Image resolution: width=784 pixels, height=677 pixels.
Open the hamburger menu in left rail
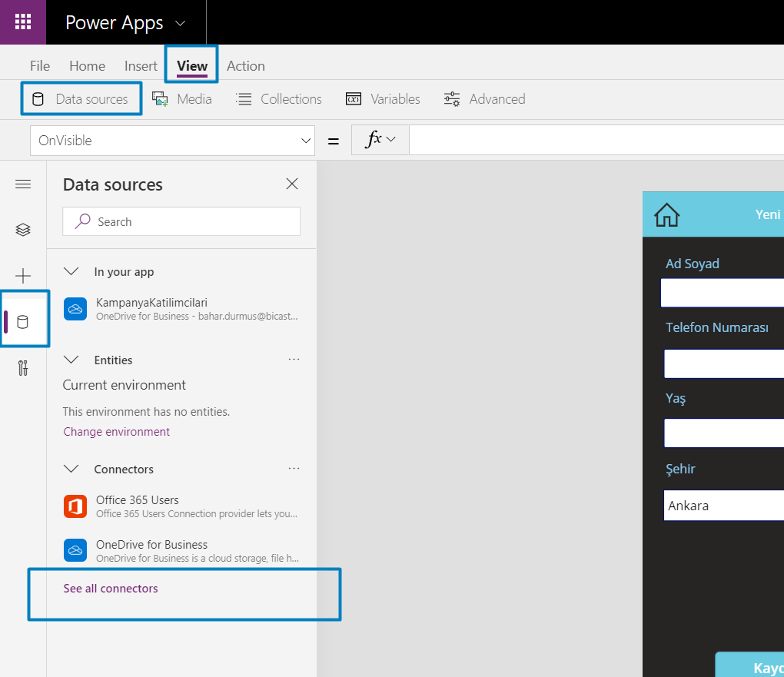[23, 184]
